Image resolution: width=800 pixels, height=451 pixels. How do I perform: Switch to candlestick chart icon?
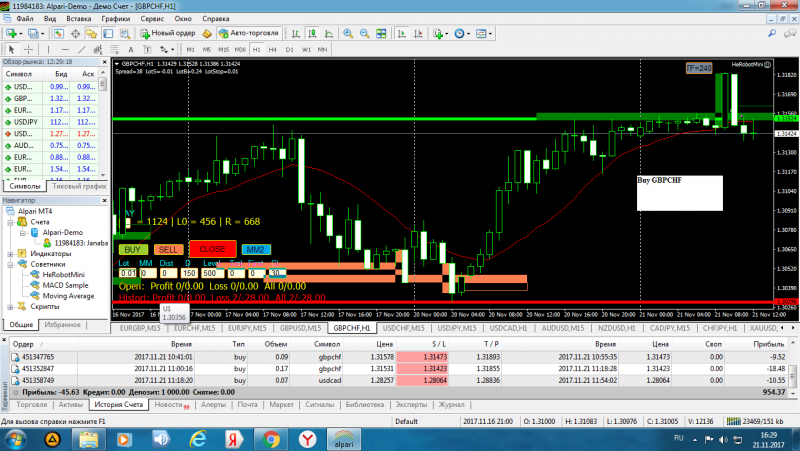312,34
